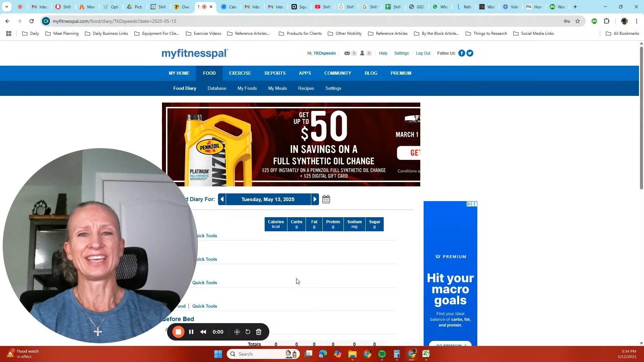This screenshot has height=362, width=644.
Task: Open Chrome three-dot menu
Action: (637, 21)
